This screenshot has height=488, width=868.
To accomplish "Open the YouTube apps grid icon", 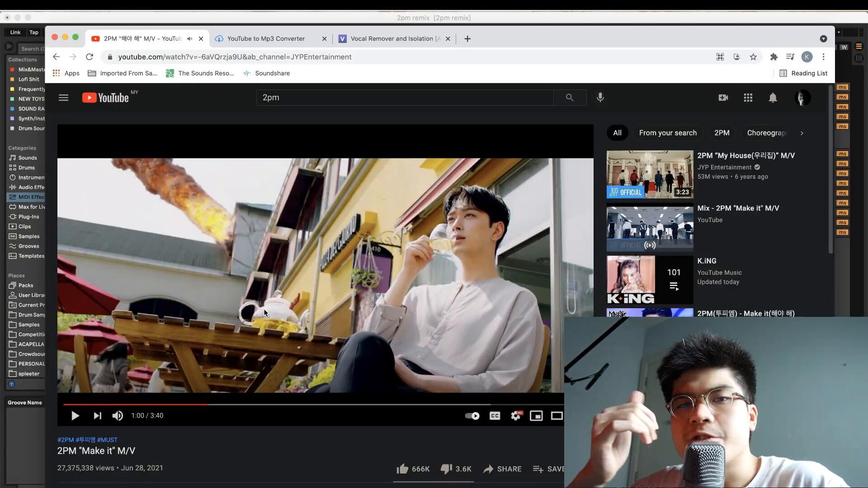I will (x=748, y=98).
